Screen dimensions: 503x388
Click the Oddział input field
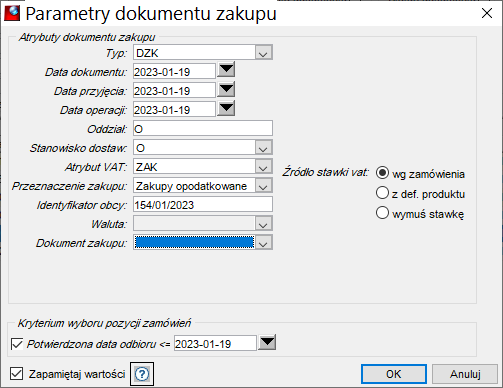coord(203,129)
